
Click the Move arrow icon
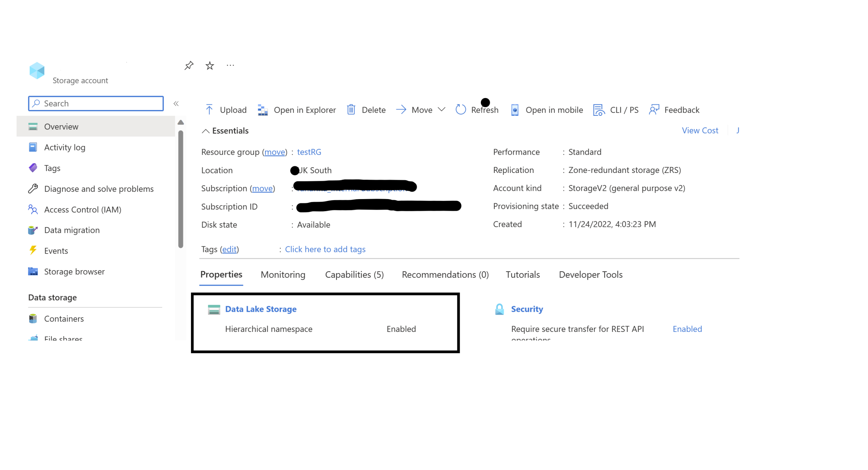[401, 110]
